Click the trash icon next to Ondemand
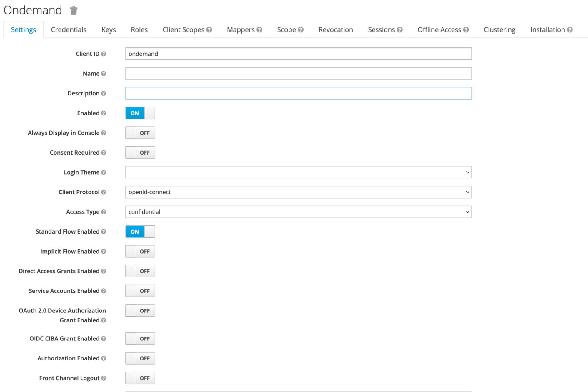The width and height of the screenshot is (588, 392). [74, 11]
